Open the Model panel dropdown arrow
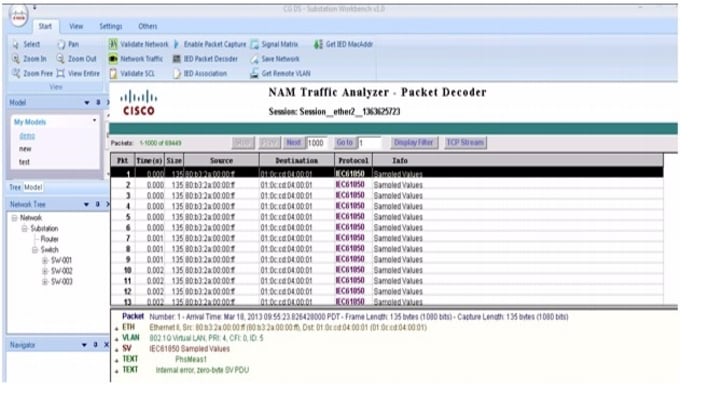The width and height of the screenshot is (701, 419). click(x=87, y=103)
